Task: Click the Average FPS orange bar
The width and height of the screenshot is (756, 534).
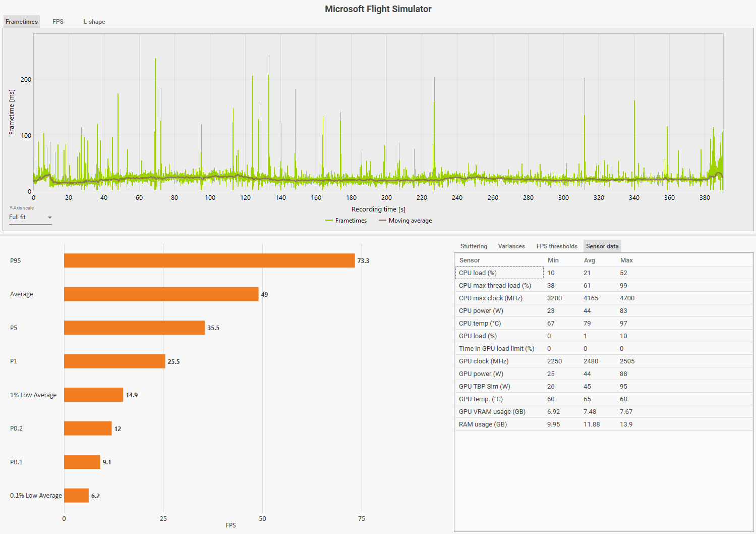Action: [x=161, y=294]
